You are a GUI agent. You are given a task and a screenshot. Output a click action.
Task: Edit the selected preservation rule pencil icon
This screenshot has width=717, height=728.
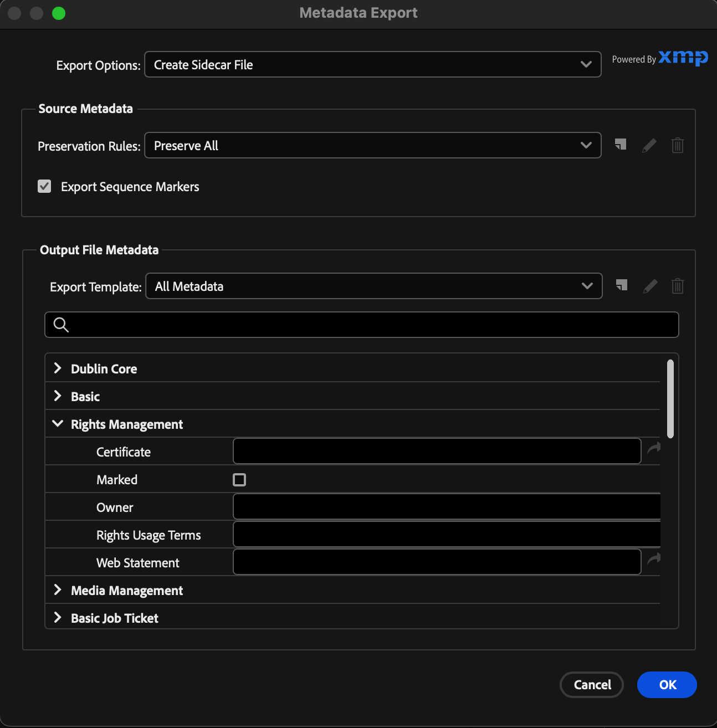649,146
